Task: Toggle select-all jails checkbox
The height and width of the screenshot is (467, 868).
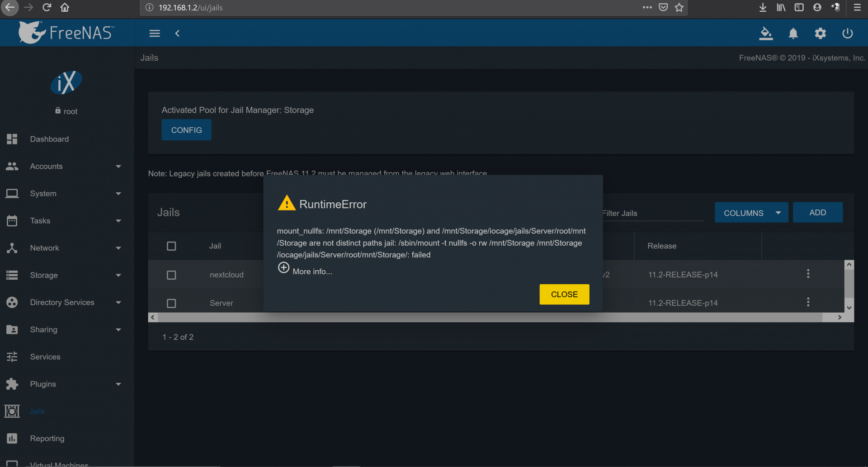Action: coord(171,246)
